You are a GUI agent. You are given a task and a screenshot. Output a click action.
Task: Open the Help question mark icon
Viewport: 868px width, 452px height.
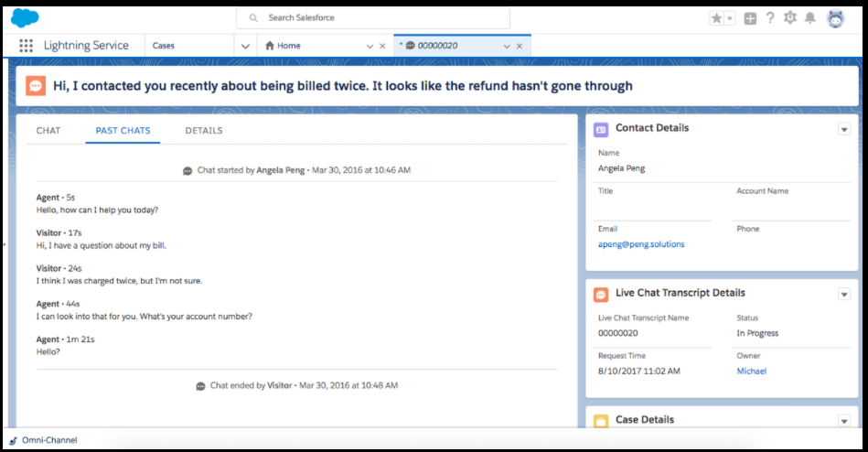[x=770, y=18]
